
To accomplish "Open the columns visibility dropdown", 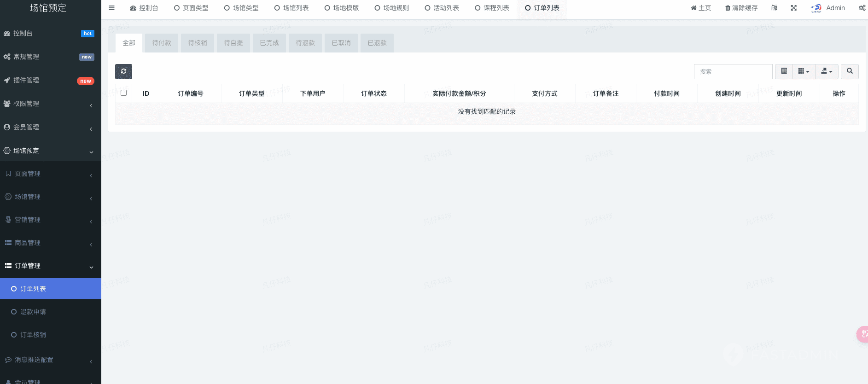I will [804, 71].
